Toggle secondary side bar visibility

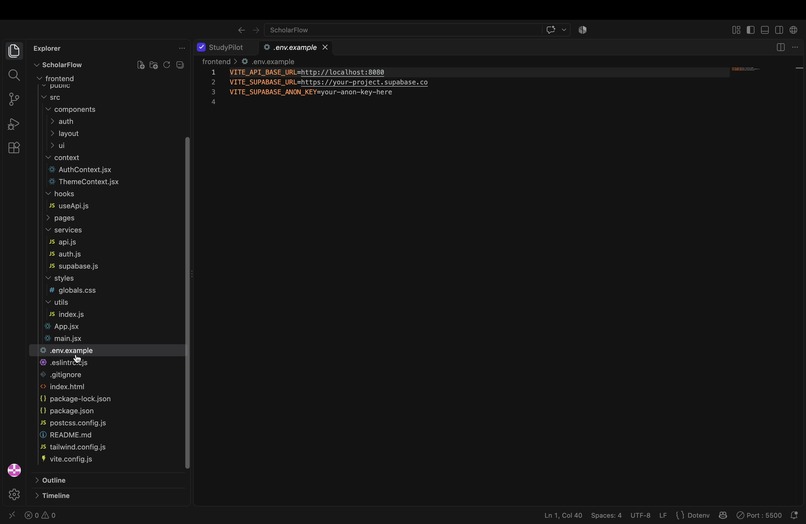point(779,30)
